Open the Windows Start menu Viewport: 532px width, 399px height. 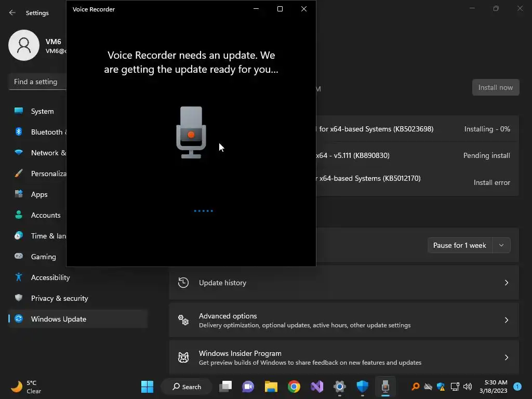pos(147,387)
